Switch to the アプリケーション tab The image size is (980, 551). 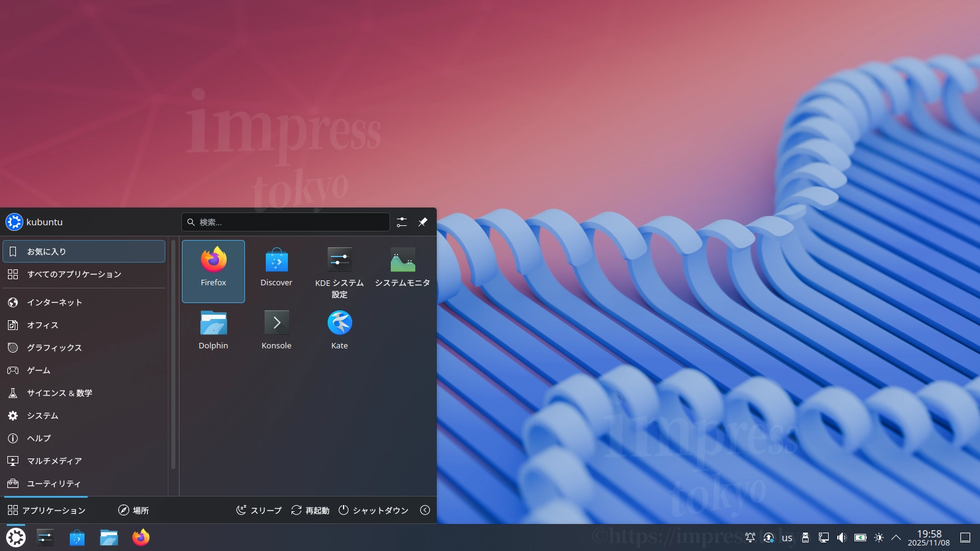(x=46, y=510)
